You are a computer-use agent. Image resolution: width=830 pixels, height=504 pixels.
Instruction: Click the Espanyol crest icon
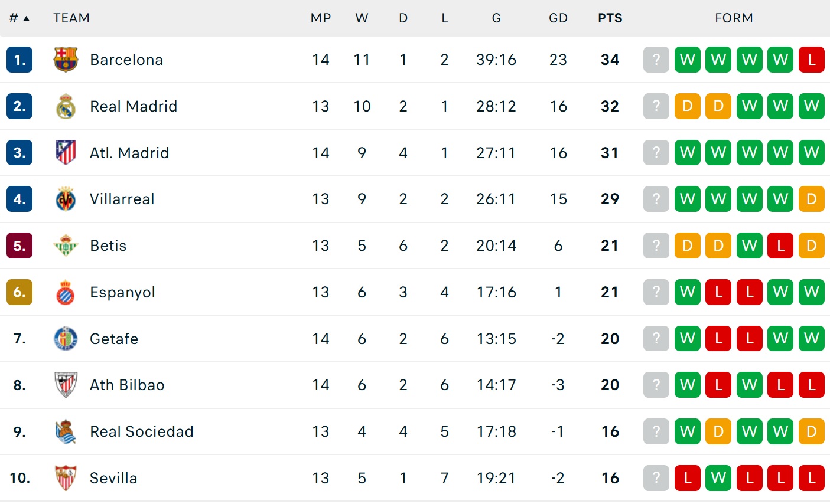pyautogui.click(x=66, y=292)
